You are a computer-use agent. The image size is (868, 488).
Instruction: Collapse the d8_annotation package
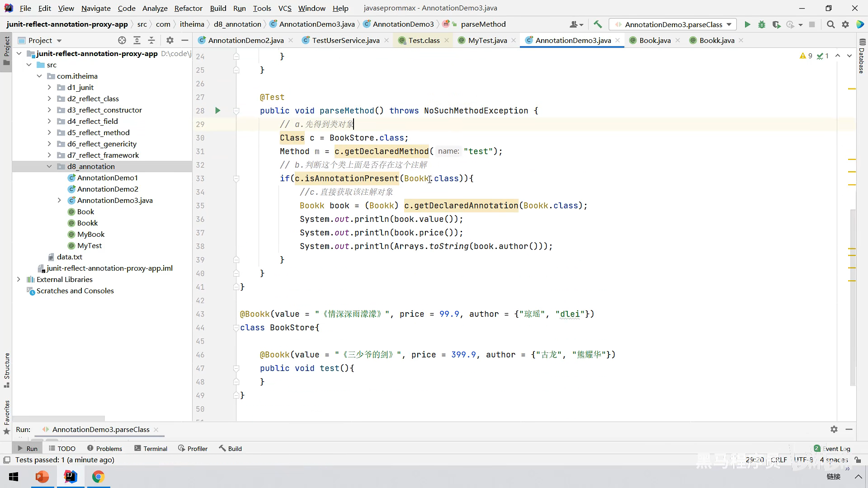[x=49, y=166]
